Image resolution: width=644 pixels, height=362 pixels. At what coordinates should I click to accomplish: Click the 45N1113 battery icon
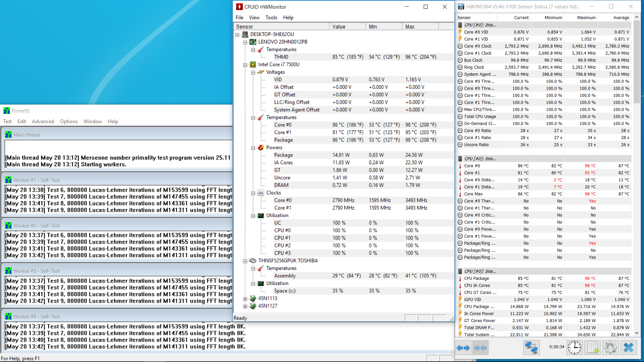[x=253, y=298]
